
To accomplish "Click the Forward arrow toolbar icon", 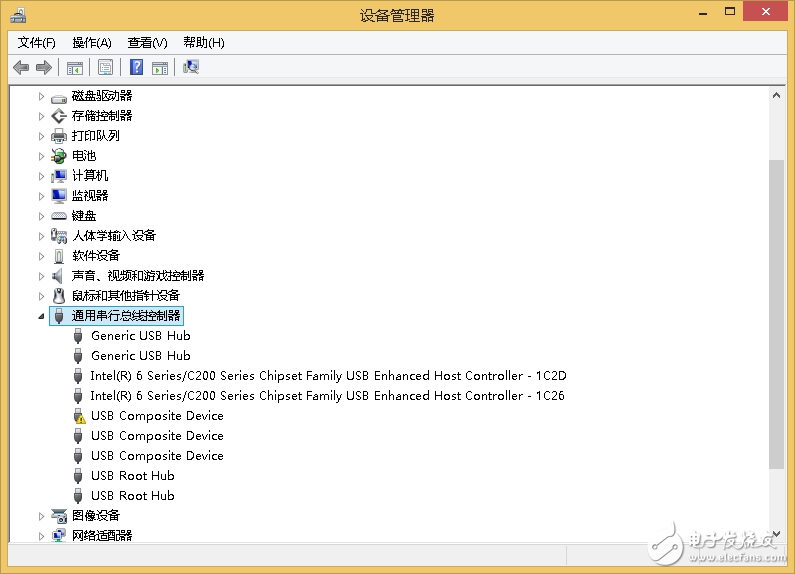I will pyautogui.click(x=44, y=67).
